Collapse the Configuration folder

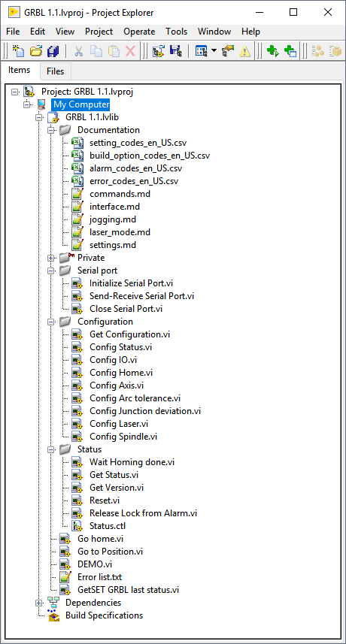[x=51, y=322]
